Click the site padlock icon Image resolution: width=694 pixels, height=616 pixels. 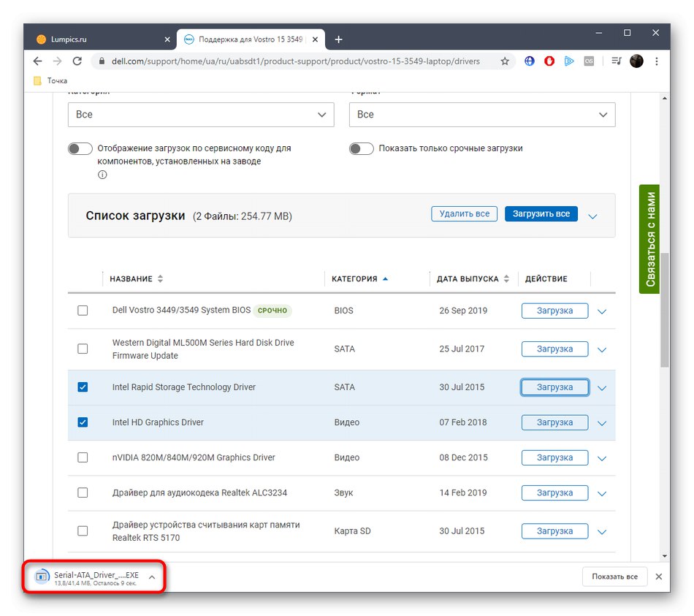pyautogui.click(x=102, y=61)
